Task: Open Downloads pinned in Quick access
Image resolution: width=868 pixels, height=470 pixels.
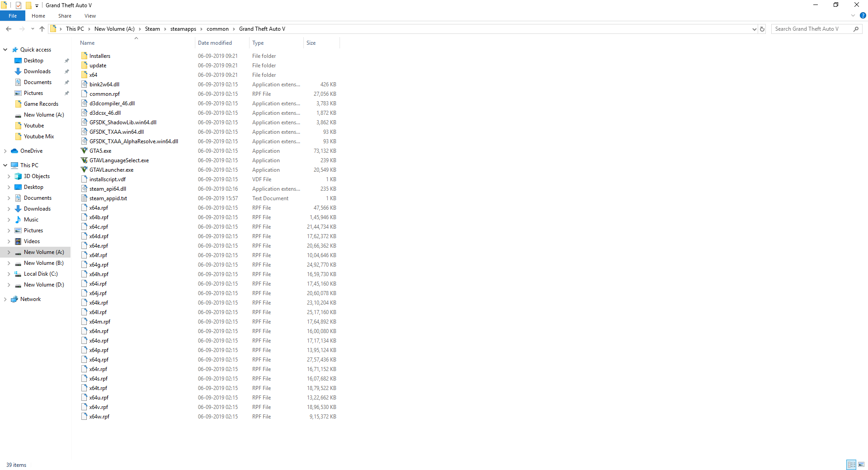Action: (x=37, y=71)
